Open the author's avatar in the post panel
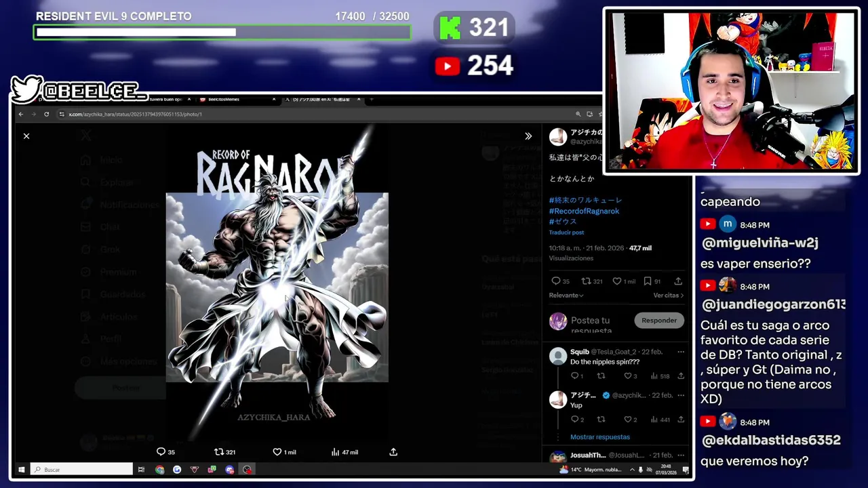The image size is (868, 488). coord(558,138)
